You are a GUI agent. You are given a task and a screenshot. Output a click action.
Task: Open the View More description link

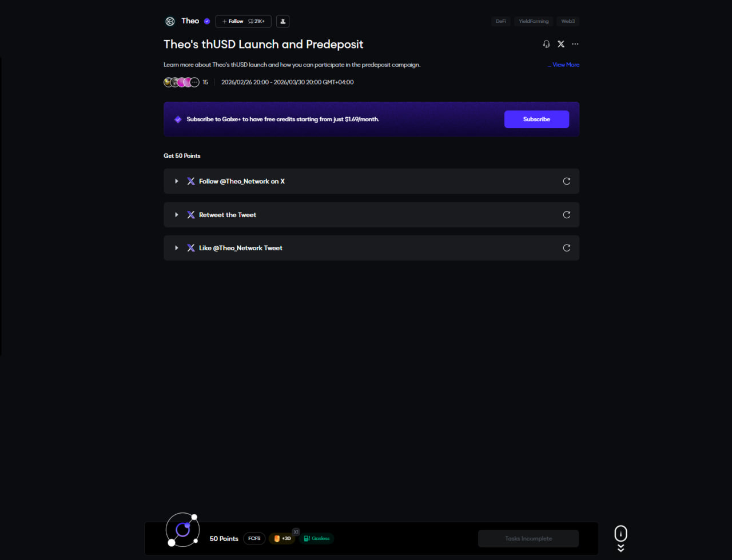(x=563, y=65)
